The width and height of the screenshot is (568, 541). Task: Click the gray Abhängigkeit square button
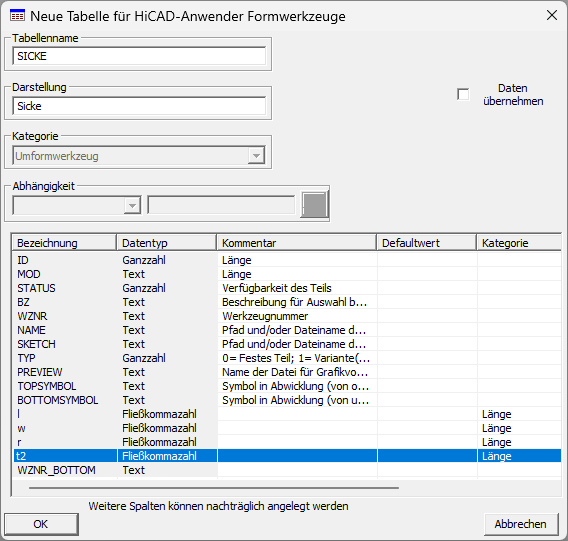[314, 205]
